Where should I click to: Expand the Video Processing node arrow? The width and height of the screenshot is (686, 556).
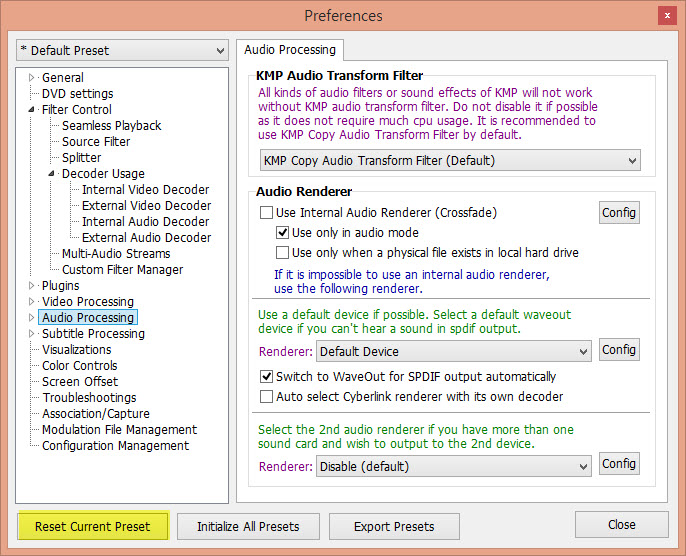[x=31, y=301]
